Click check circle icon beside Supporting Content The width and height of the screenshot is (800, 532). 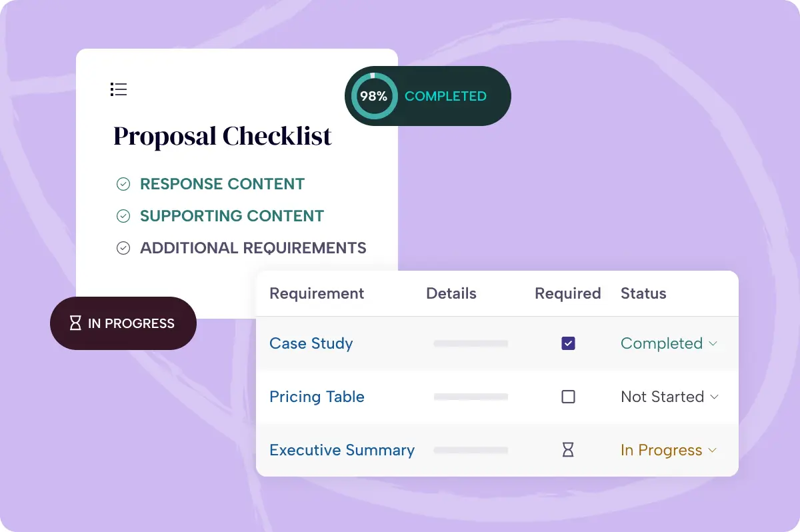(123, 216)
